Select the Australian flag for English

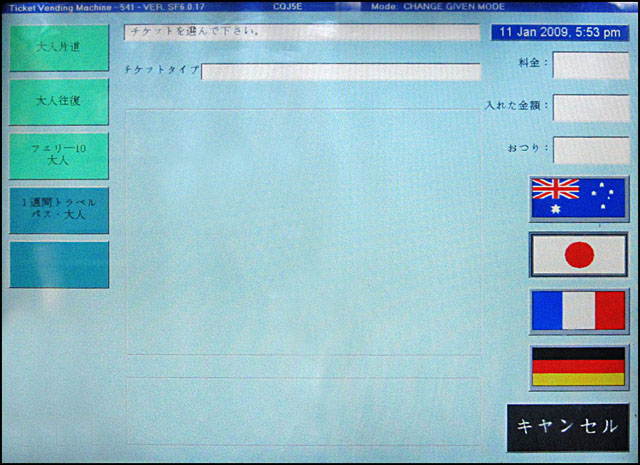[579, 198]
